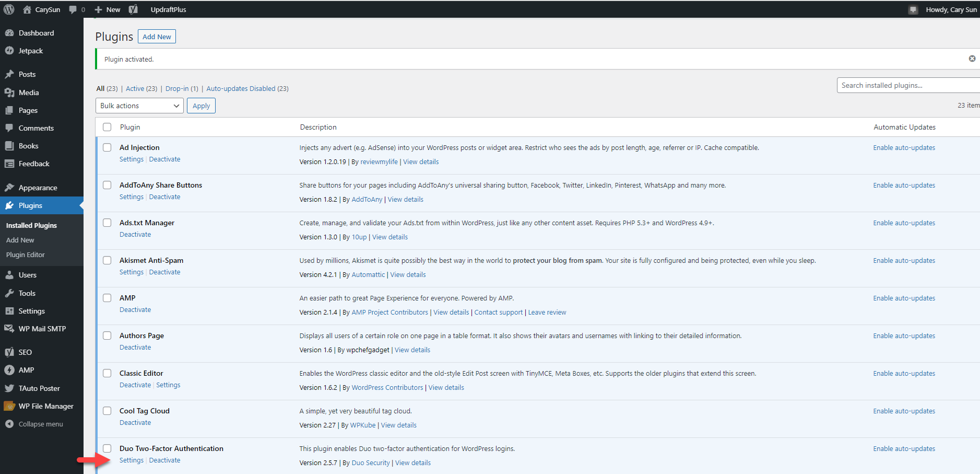The width and height of the screenshot is (980, 474).
Task: Click the Settings sliders icon in sidebar
Action: pyautogui.click(x=9, y=311)
